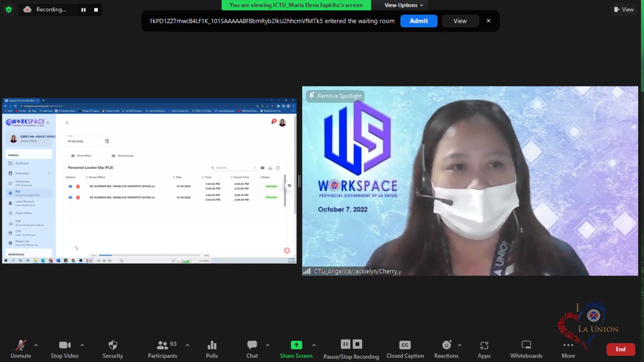Open Clearances DTR Clearance sidebar item

[28, 183]
